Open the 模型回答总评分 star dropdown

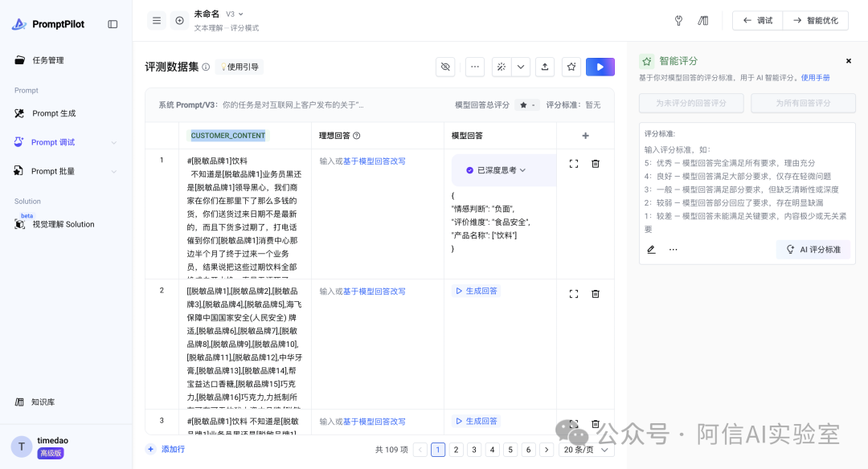tap(527, 105)
